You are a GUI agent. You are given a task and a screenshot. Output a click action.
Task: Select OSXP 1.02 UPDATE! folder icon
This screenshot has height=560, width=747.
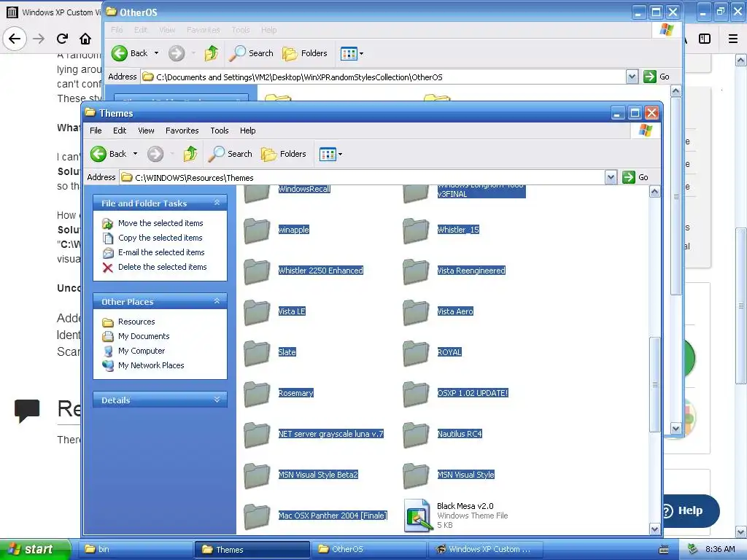(416, 394)
